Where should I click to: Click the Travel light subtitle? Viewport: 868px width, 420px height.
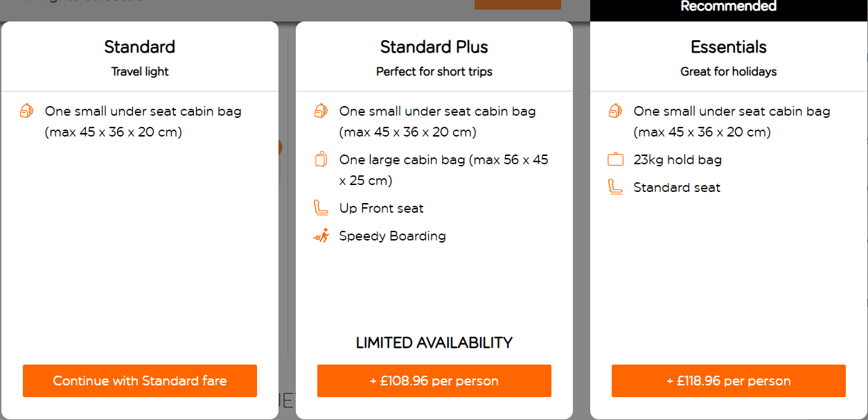coord(139,71)
